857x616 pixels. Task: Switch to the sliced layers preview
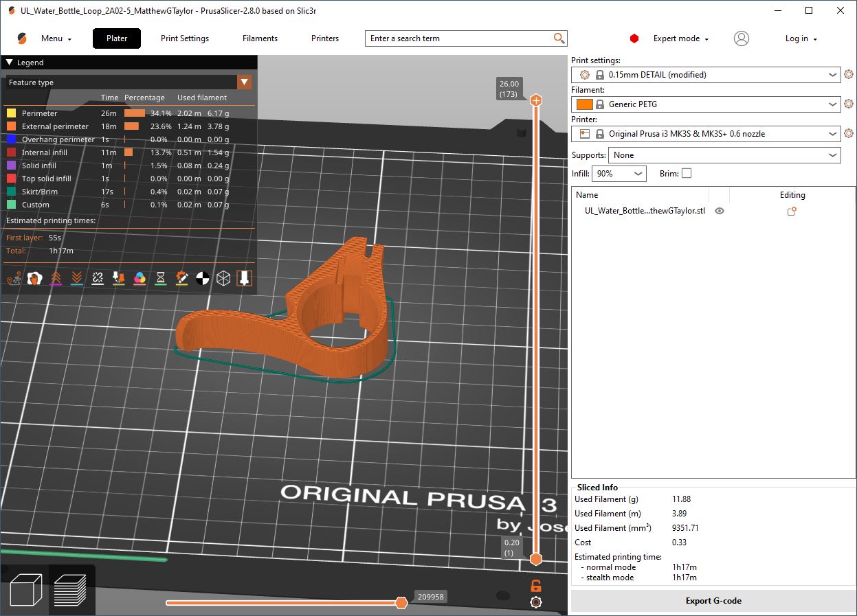(x=70, y=590)
